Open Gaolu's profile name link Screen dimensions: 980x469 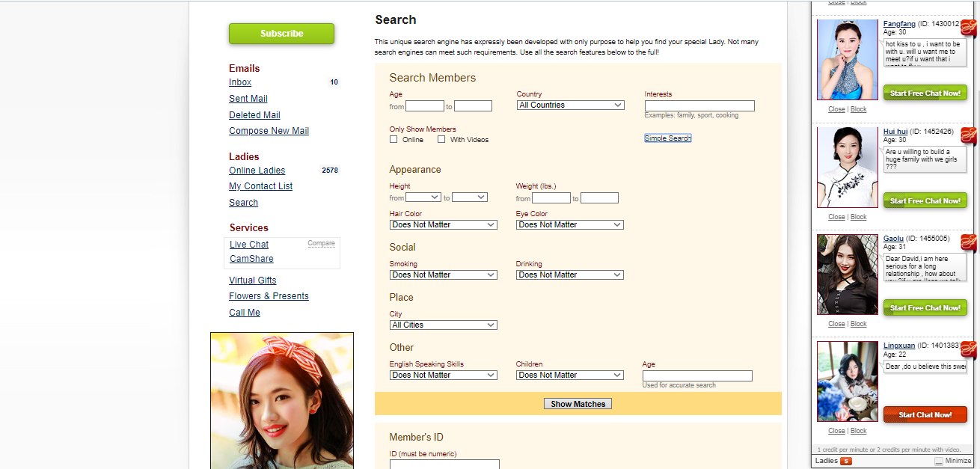tap(893, 239)
